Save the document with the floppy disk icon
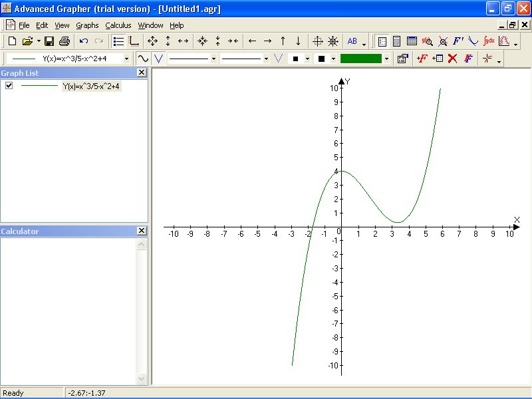Image resolution: width=532 pixels, height=399 pixels. [x=49, y=41]
